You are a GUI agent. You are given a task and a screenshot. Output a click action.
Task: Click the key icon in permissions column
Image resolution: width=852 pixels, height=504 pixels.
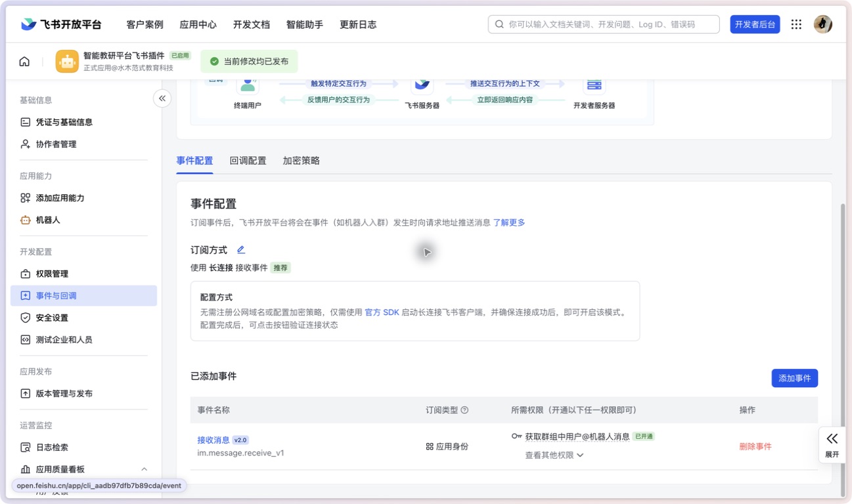point(517,436)
